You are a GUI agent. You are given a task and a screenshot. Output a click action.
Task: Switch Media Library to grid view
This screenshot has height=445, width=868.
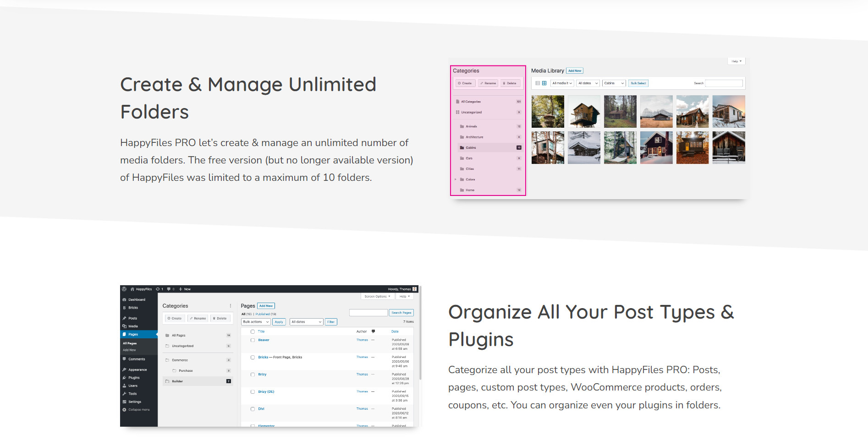click(x=544, y=83)
